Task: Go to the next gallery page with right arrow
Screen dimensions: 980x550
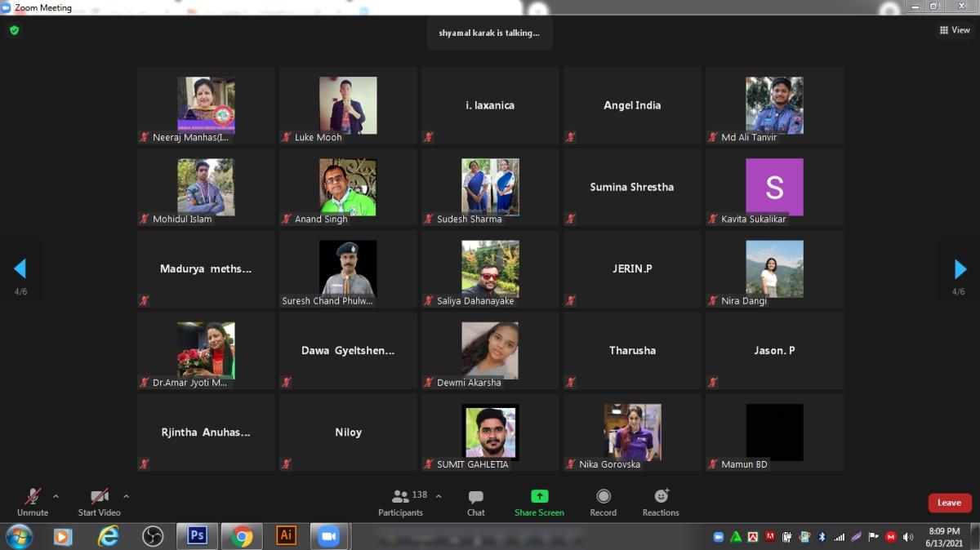Action: 958,269
